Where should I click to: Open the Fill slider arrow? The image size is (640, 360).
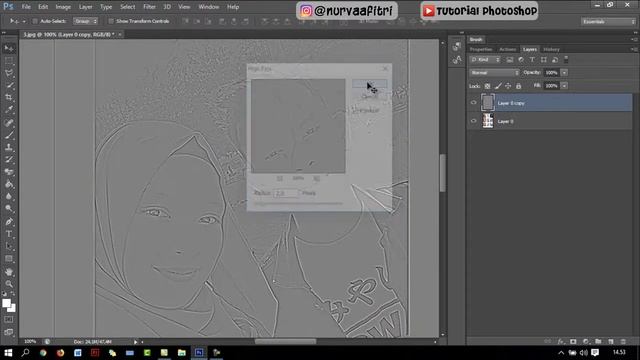pyautogui.click(x=564, y=86)
